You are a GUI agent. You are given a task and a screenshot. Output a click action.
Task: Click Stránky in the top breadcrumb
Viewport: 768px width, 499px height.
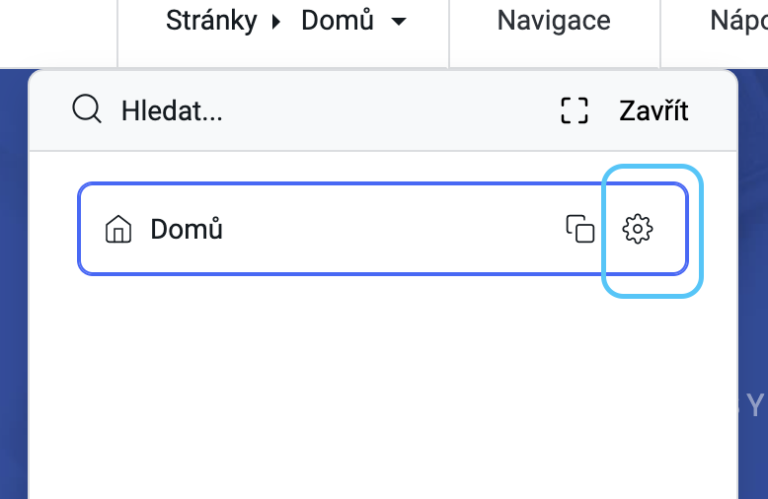click(211, 21)
